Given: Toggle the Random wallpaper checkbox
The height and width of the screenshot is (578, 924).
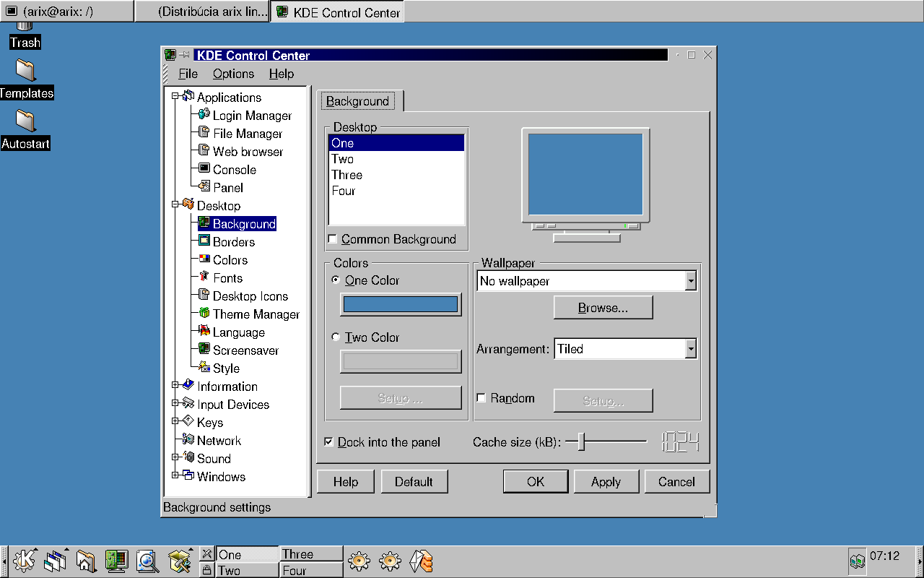Looking at the screenshot, I should 481,398.
